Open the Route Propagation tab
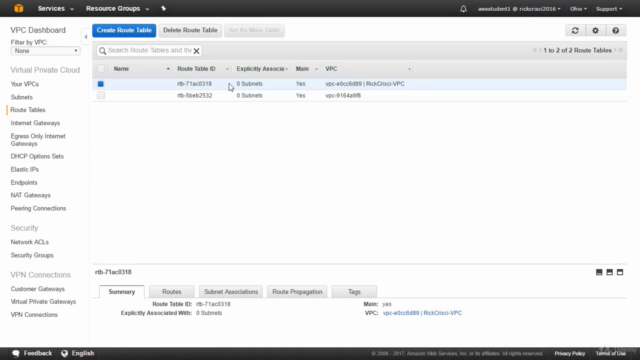Screen dimensions: 640x360 click(297, 292)
